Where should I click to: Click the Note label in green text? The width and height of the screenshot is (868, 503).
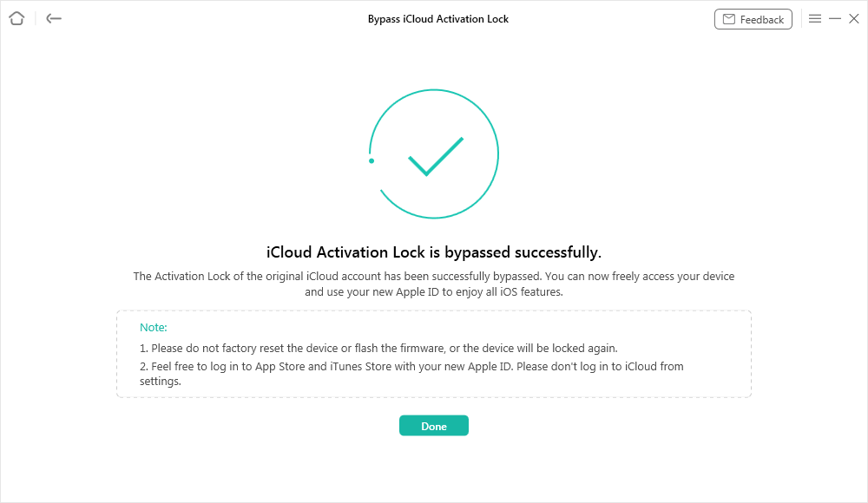(x=153, y=327)
